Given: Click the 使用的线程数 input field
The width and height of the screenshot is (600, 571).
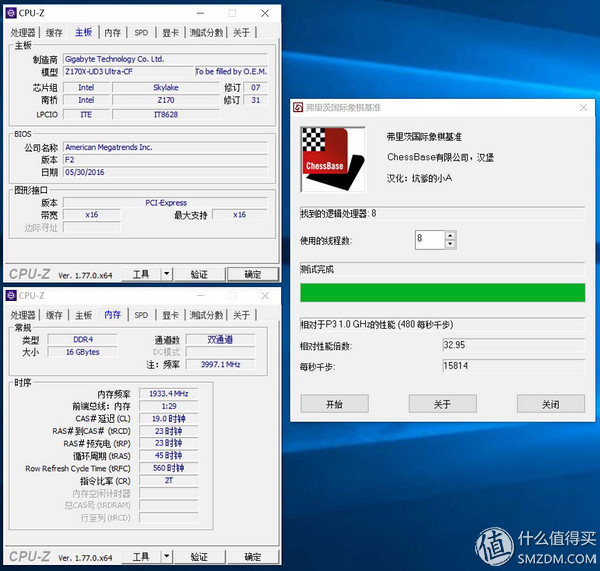Looking at the screenshot, I should pyautogui.click(x=430, y=240).
